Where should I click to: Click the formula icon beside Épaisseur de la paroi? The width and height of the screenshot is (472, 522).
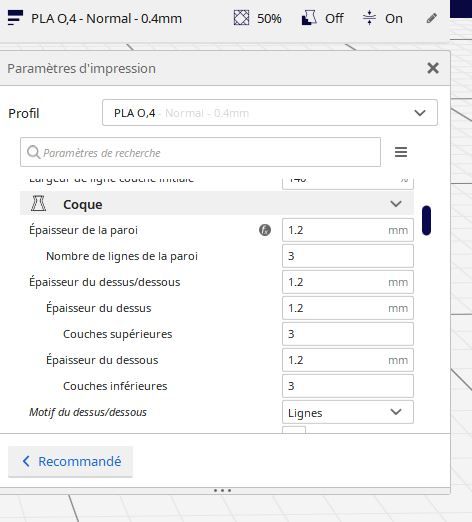pos(265,230)
